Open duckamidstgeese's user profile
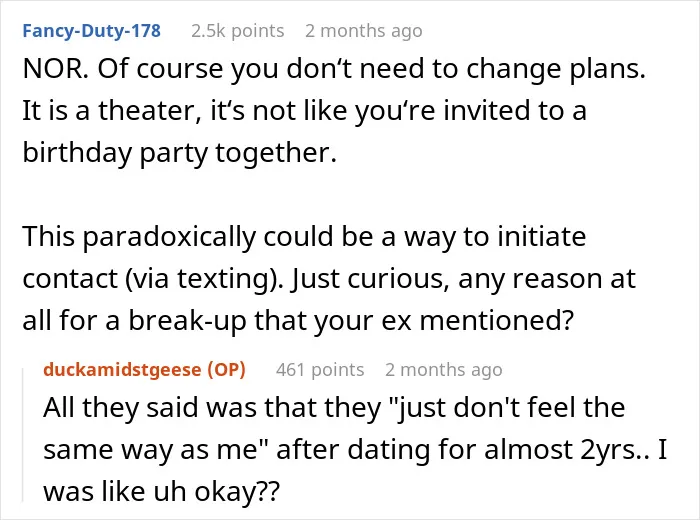 pyautogui.click(x=122, y=370)
